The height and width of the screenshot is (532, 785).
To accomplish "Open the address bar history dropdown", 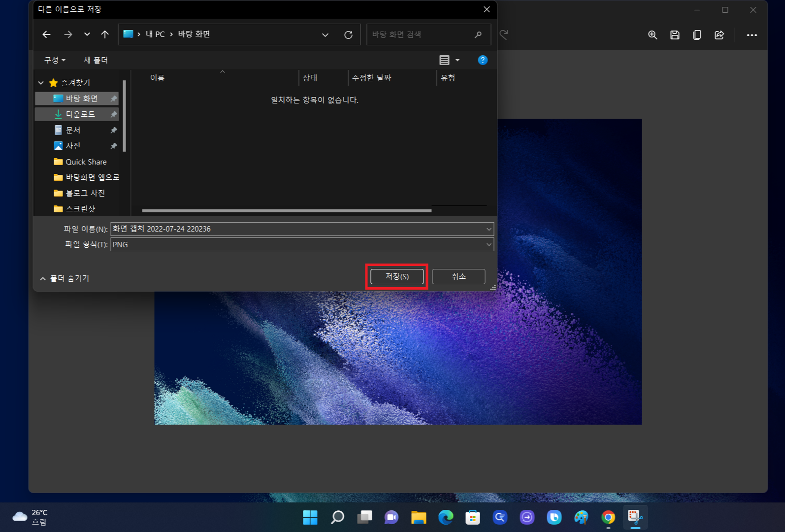I will pos(325,34).
